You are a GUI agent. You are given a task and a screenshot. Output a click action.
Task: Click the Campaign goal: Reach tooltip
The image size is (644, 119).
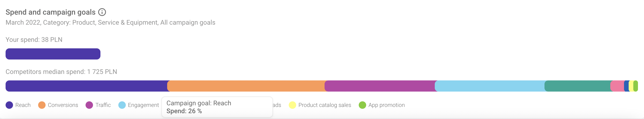[217, 107]
